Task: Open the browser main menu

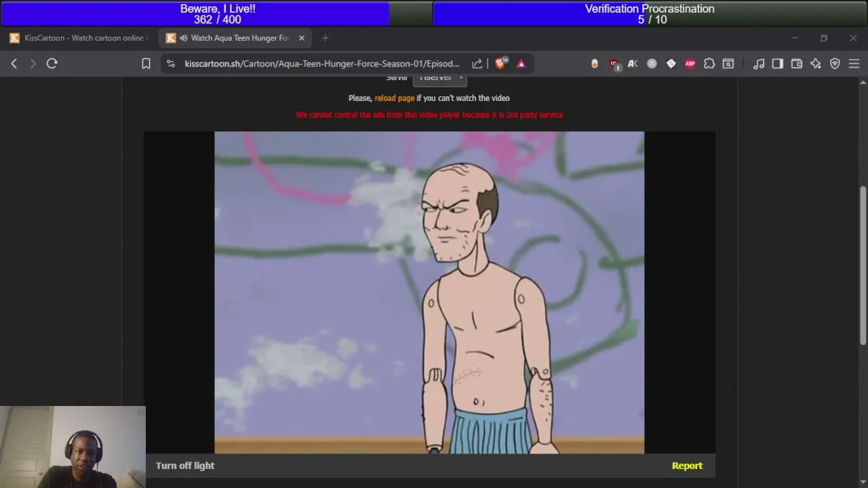Action: pos(854,64)
